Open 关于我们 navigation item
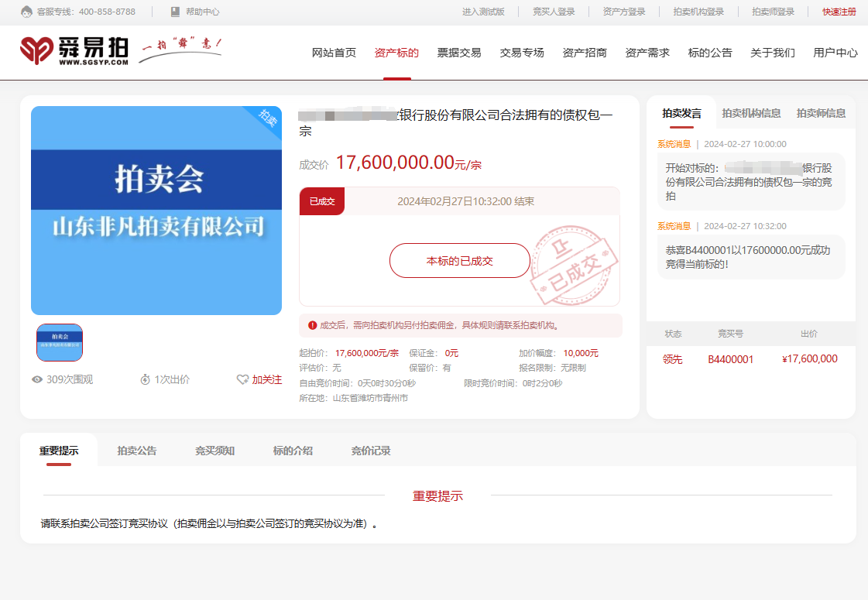868x600 pixels. (773, 53)
